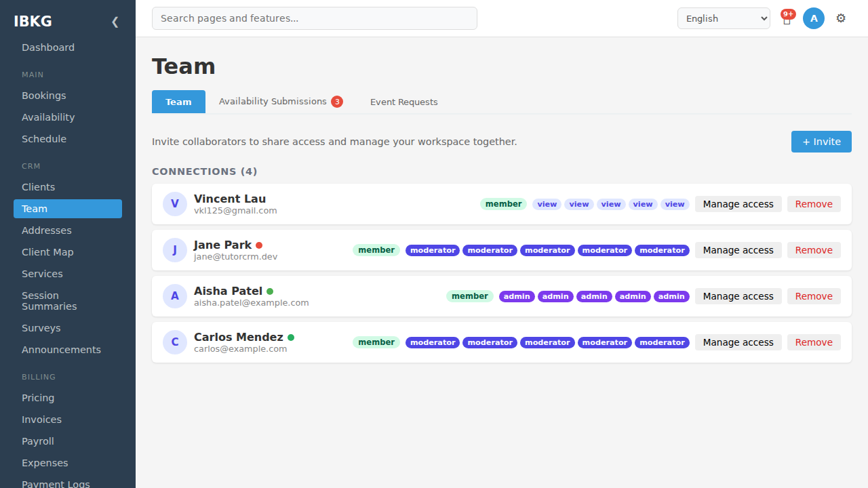Open Session Summaries in the sidebar
The image size is (868, 488).
[x=68, y=301]
